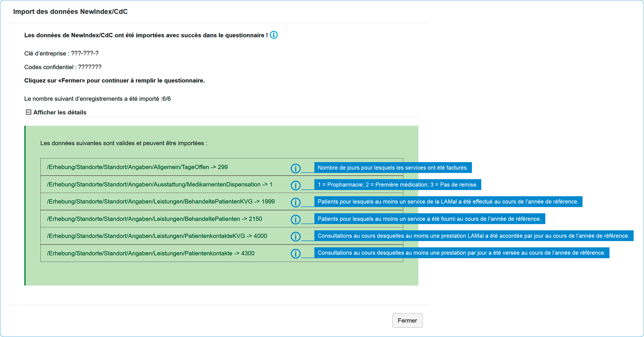Click tooltip about LAMal patients service

(448, 202)
